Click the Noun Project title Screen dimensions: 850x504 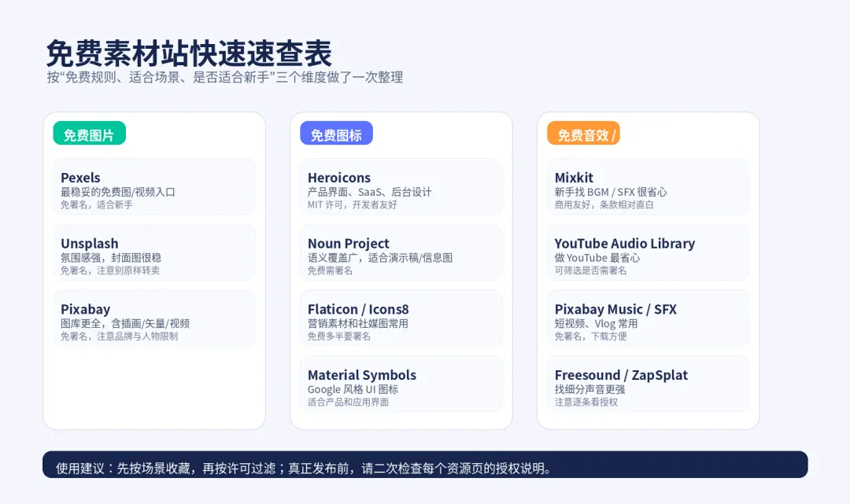[348, 244]
